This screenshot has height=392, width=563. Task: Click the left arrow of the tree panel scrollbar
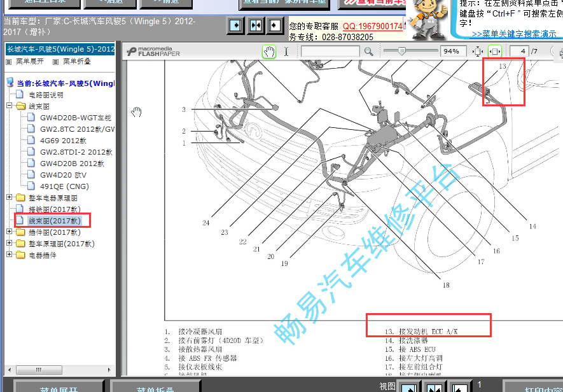[10, 370]
